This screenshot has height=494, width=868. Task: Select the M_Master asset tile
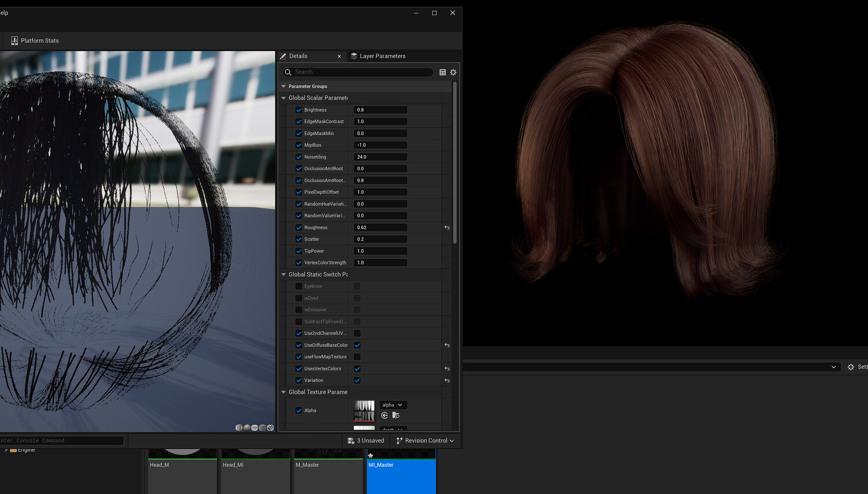pyautogui.click(x=328, y=471)
